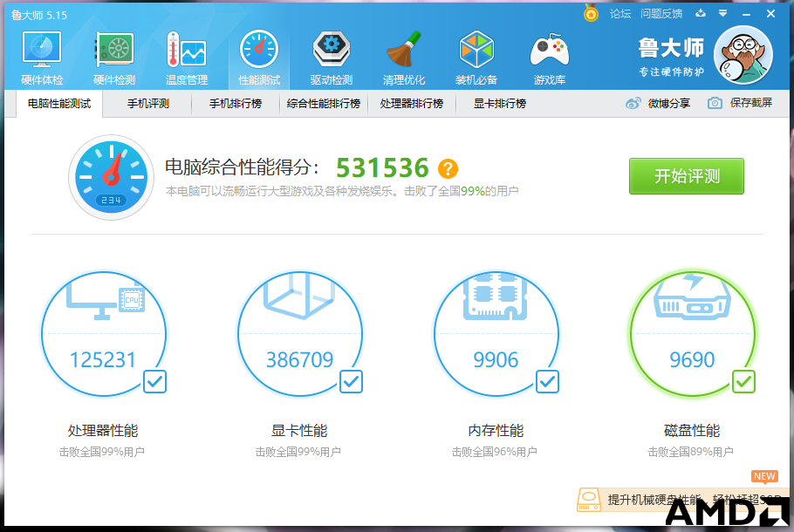
Task: Close the 鲁大师 window
Action: [x=770, y=14]
